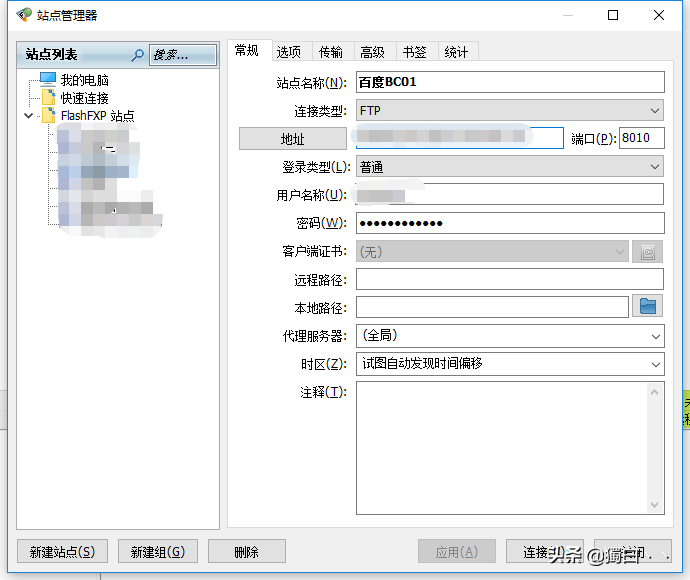Select the My Computer (我的电脑) icon
This screenshot has height=580, width=690.
pyautogui.click(x=48, y=80)
